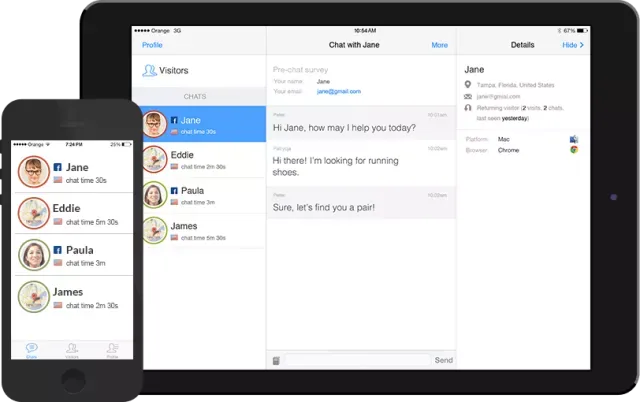
Task: Click James's map avatar on the iPad
Action: coord(155,230)
